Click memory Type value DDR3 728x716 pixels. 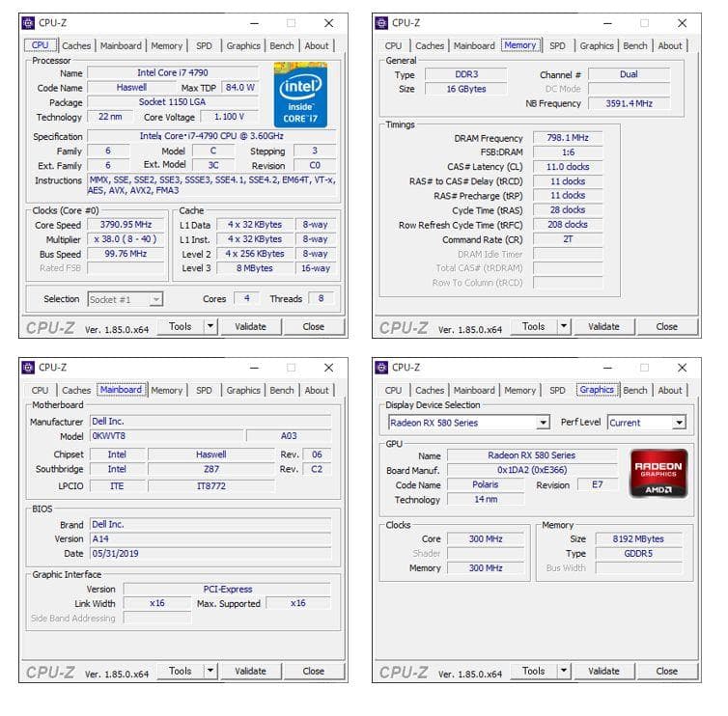[466, 74]
